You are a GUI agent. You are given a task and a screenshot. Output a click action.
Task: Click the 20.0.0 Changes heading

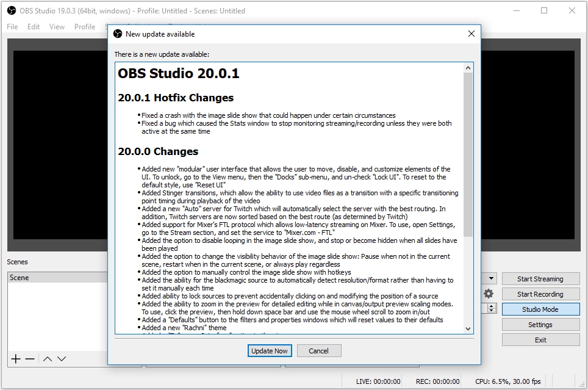[x=158, y=151]
